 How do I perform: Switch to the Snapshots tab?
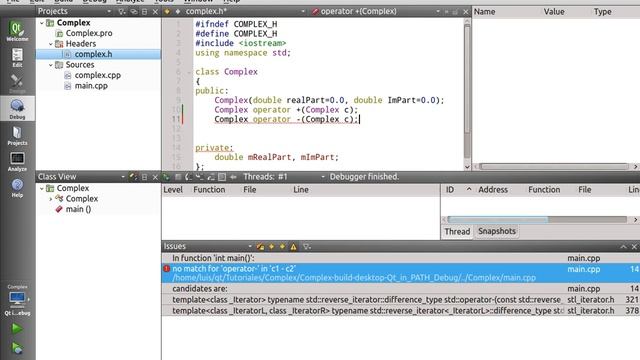pos(497,231)
